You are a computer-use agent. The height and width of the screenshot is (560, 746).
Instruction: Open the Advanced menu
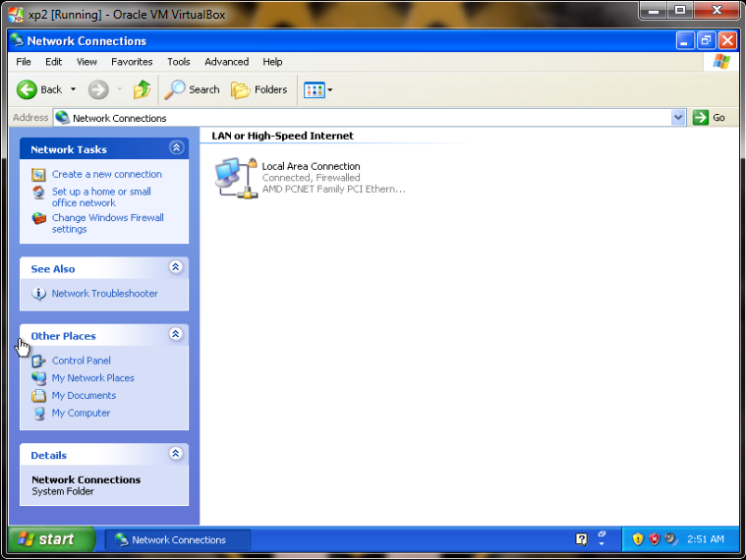pyautogui.click(x=226, y=62)
